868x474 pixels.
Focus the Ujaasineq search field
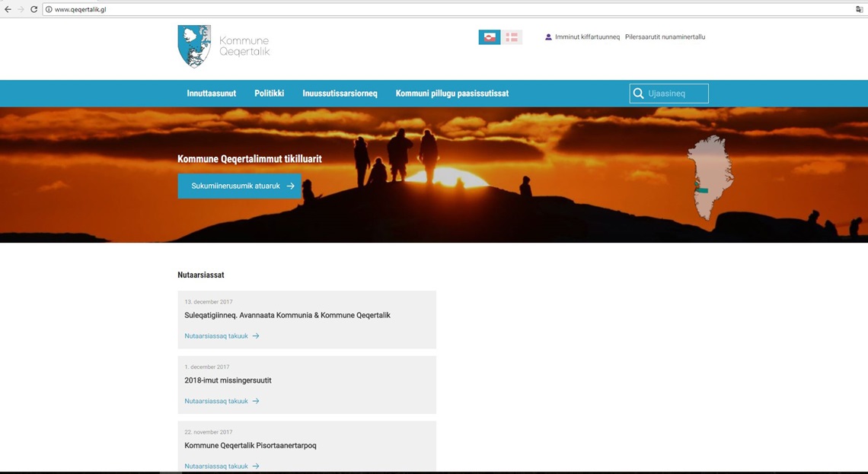coord(676,94)
